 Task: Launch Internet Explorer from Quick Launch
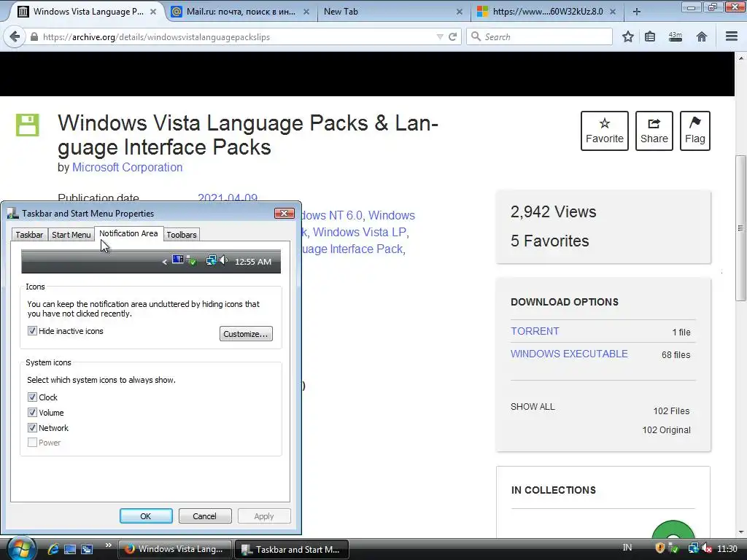click(x=53, y=549)
